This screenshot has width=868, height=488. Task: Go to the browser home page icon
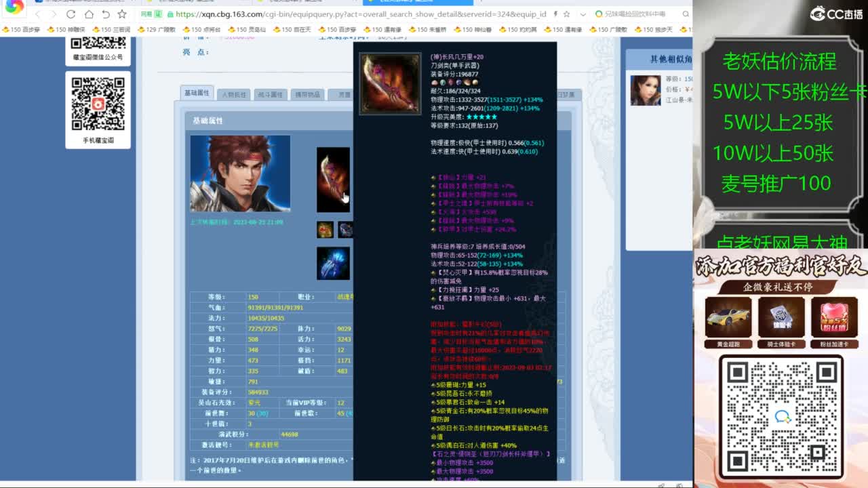point(89,14)
